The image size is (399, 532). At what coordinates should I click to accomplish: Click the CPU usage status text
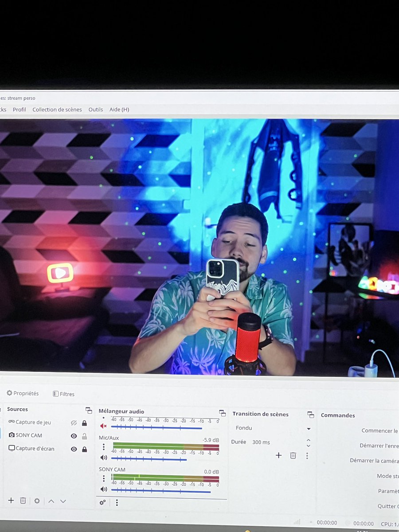389,524
